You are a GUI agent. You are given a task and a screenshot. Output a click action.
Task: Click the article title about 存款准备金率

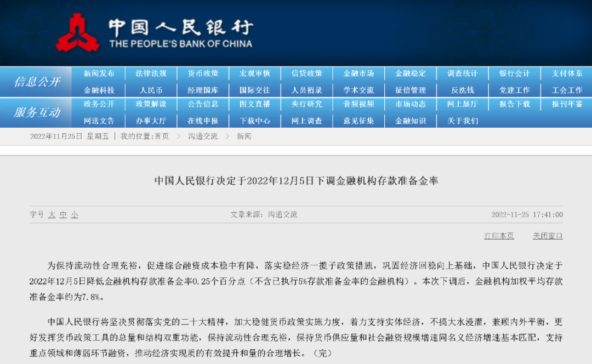pos(297,181)
